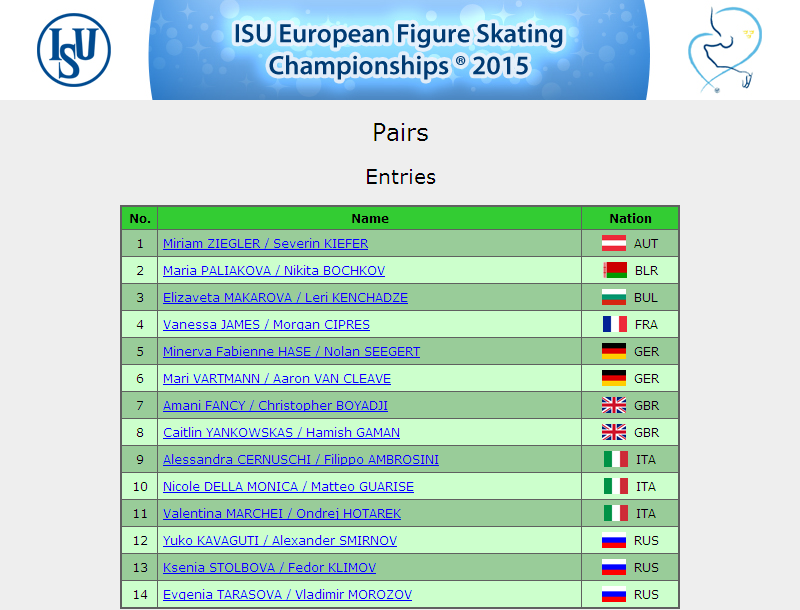Open Yuko KAVAGUTI / Alexander SMIRNOV link
The image size is (800, 610).
tap(280, 541)
